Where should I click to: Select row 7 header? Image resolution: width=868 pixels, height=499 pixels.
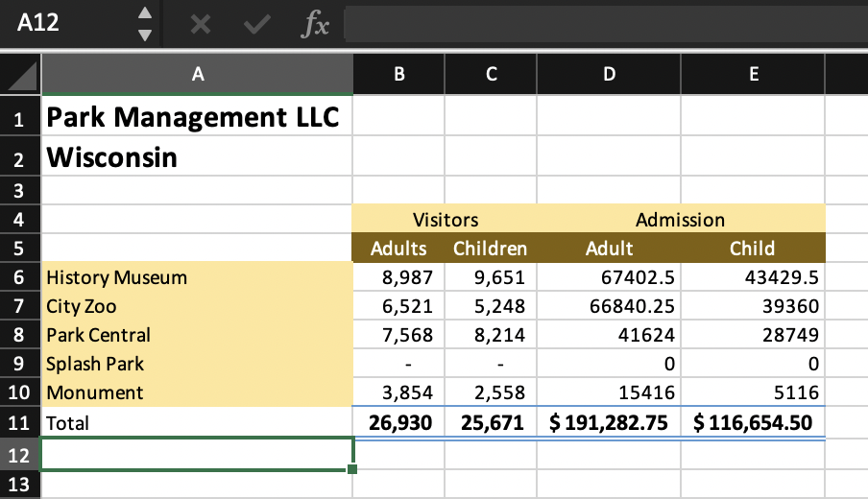(x=20, y=306)
